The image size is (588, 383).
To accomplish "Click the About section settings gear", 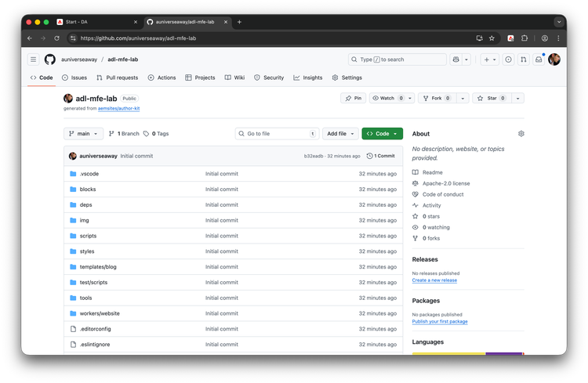I will (x=521, y=134).
